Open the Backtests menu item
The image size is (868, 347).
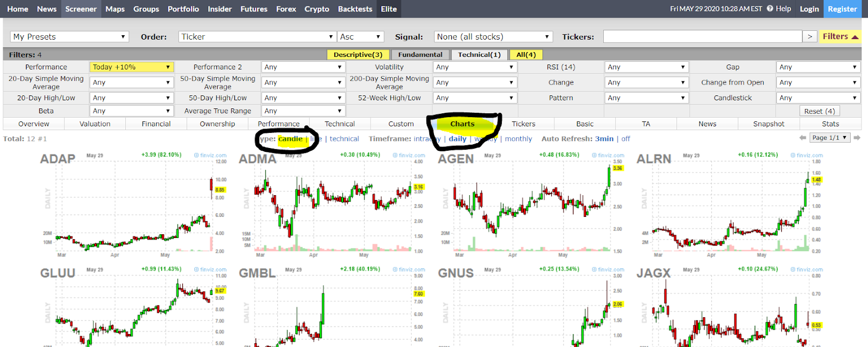point(355,9)
